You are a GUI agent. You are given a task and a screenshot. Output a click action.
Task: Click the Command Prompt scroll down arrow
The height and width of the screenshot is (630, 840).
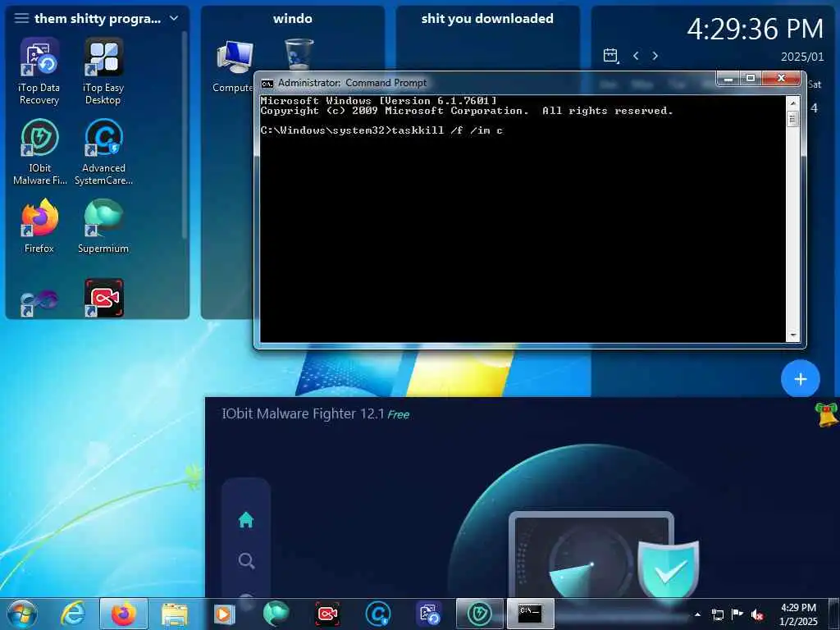[x=793, y=336]
